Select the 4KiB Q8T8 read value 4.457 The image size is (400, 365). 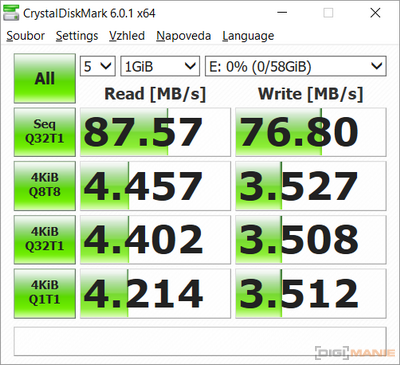click(155, 186)
